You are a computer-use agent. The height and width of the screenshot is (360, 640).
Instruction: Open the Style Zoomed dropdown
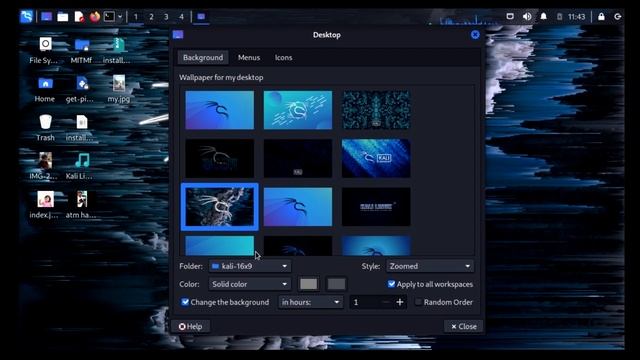(430, 266)
